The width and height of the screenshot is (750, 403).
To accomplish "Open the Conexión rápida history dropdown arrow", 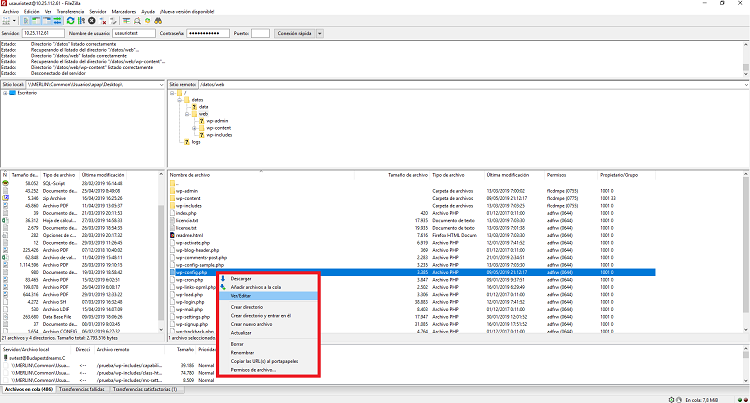I will tap(320, 33).
